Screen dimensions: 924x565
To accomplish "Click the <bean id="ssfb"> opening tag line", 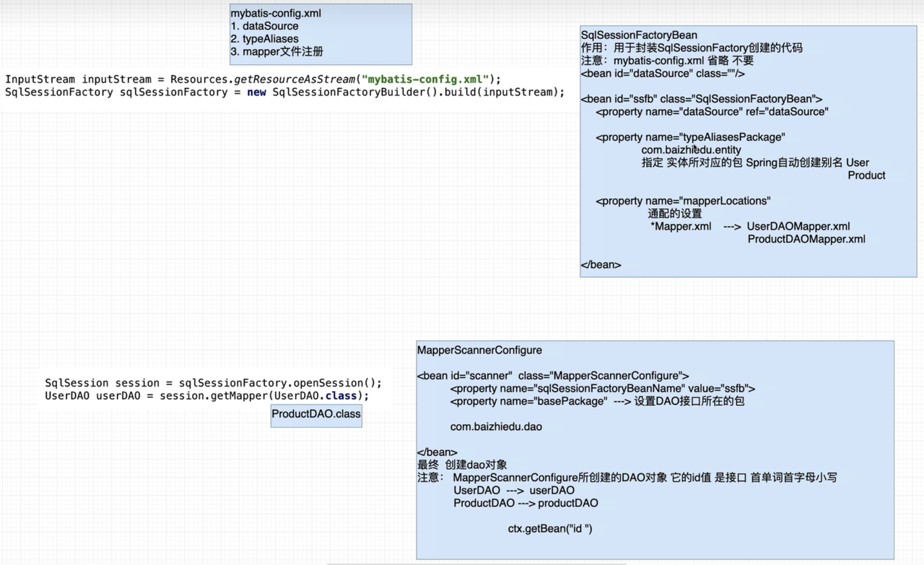I will click(x=702, y=99).
